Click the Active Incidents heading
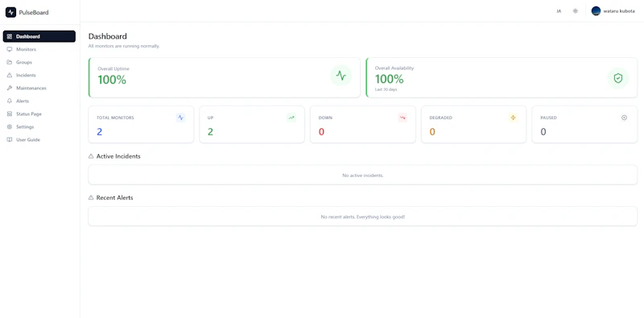This screenshot has height=318, width=644. [x=118, y=156]
